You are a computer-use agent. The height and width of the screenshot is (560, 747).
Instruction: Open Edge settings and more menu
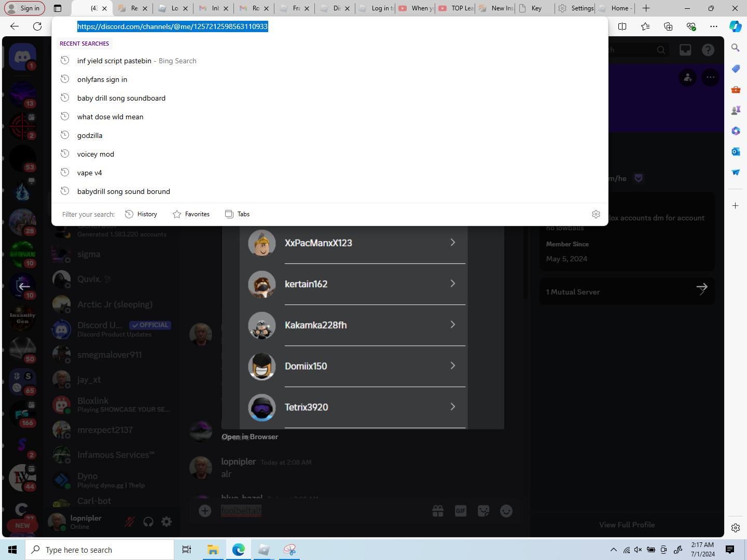[x=714, y=26]
